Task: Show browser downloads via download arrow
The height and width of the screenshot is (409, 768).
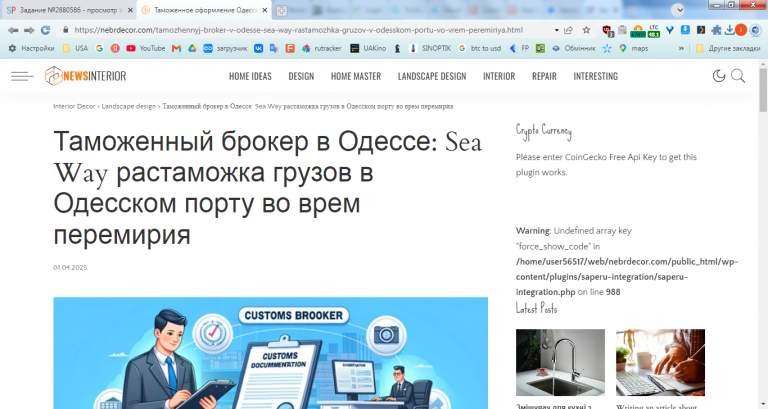Action: coord(729,30)
